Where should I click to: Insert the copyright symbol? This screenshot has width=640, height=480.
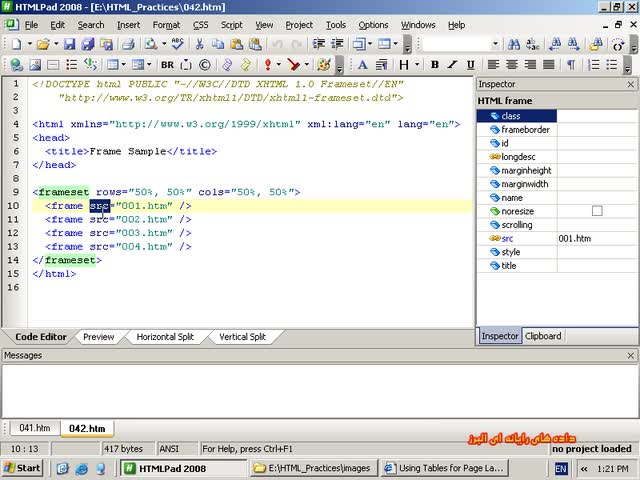[205, 65]
